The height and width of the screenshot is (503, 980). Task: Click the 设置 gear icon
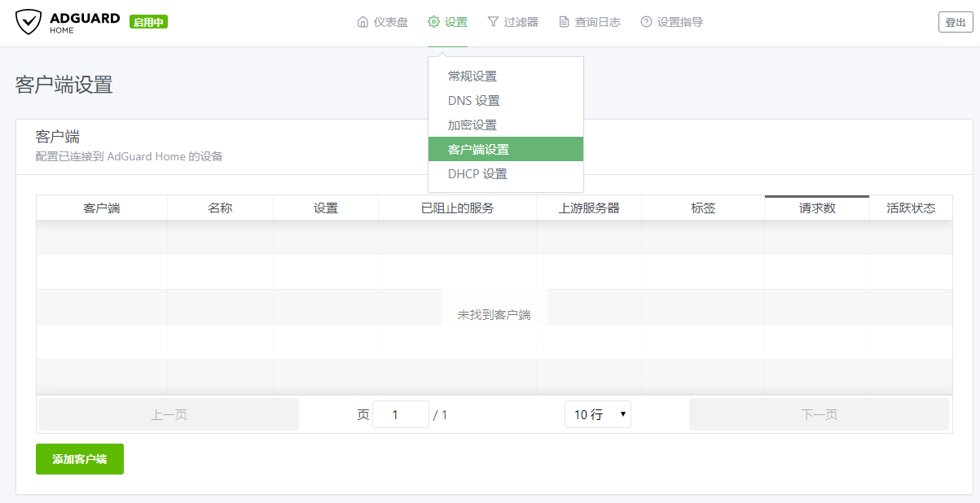434,22
